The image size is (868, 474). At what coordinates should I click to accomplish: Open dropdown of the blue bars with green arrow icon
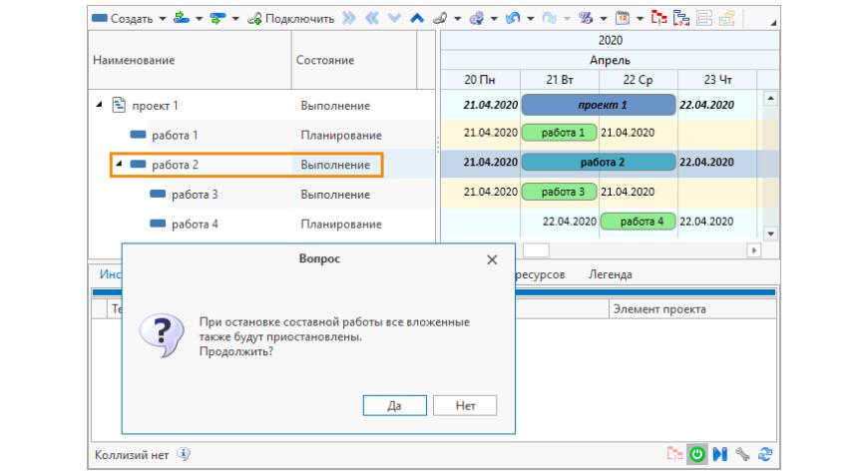235,18
